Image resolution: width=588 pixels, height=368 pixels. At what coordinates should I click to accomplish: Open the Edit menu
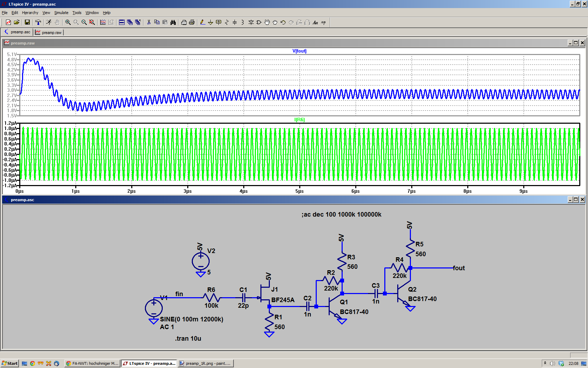[x=15, y=13]
